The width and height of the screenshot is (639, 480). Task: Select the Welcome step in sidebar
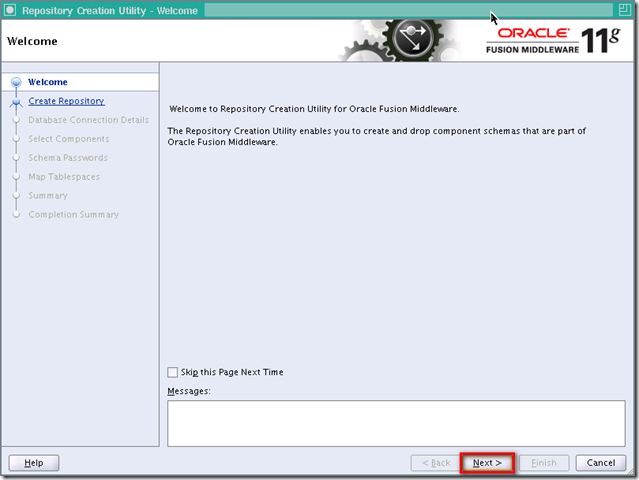(x=48, y=82)
